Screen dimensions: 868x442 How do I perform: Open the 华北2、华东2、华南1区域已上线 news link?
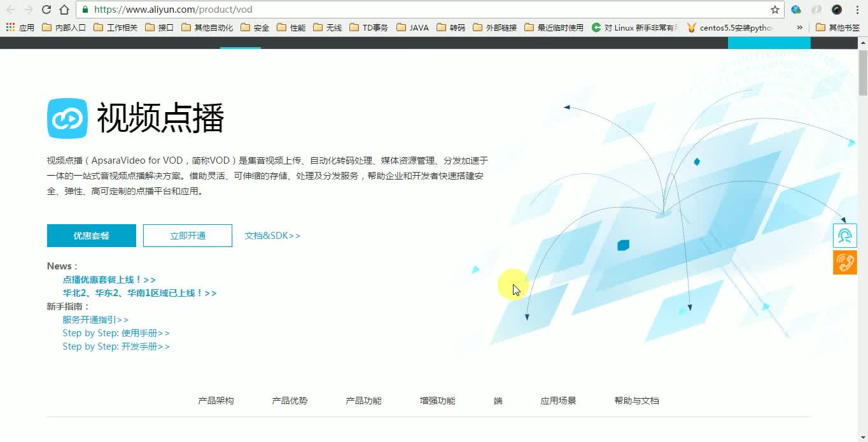139,293
